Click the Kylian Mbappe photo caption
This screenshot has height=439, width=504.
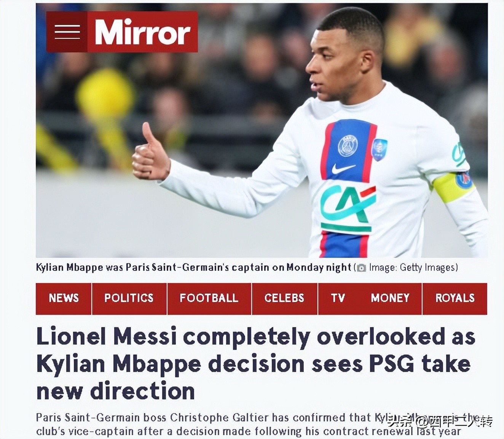click(x=193, y=268)
